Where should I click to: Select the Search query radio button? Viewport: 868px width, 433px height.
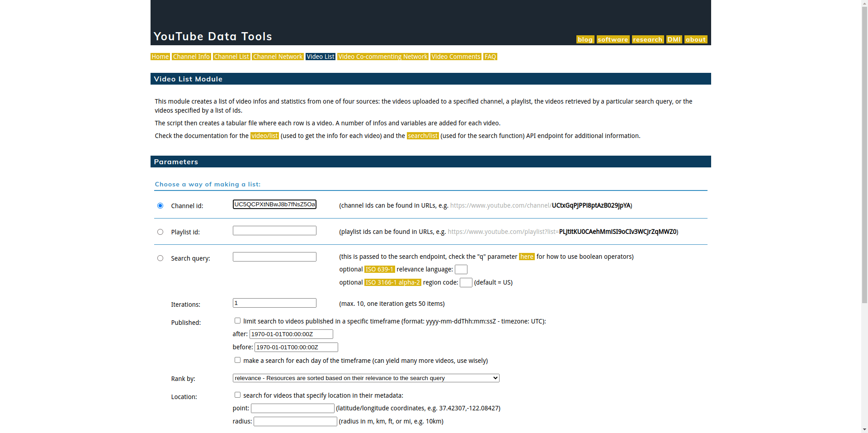160,258
